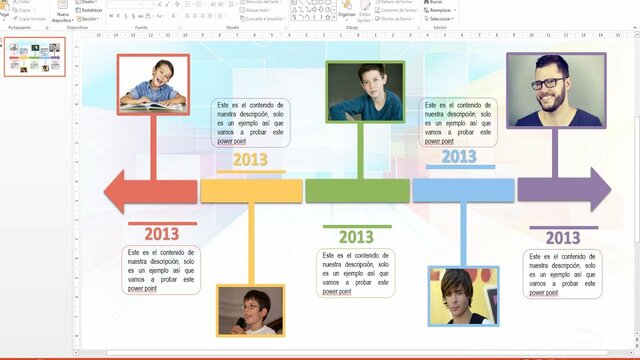Open the Sección dropdown
Viewport: 640px width, 360px height.
[87, 19]
